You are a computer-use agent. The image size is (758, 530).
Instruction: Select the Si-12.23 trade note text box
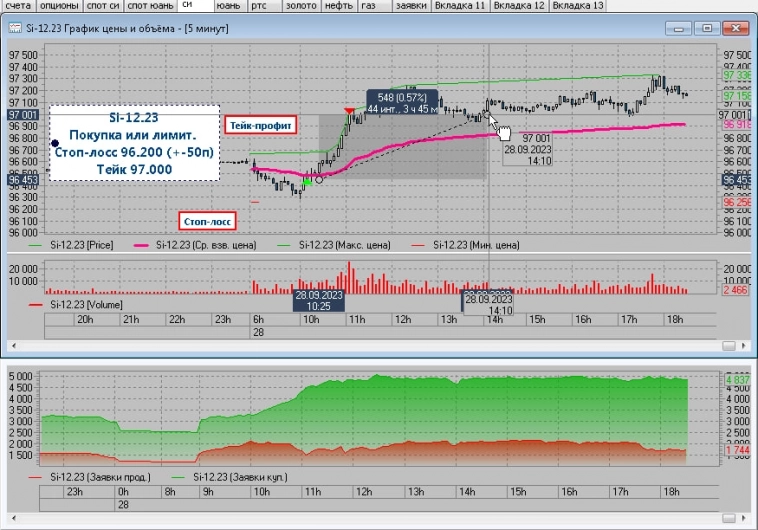tap(134, 143)
